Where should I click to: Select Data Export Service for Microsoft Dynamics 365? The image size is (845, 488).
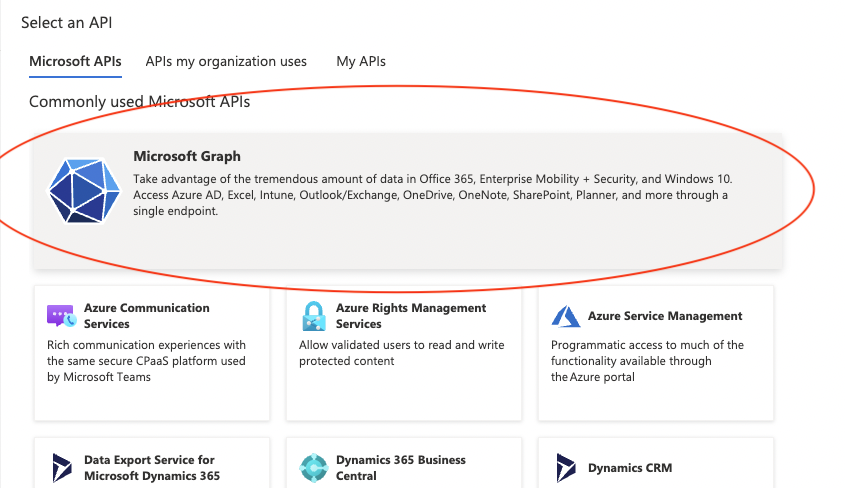click(152, 468)
